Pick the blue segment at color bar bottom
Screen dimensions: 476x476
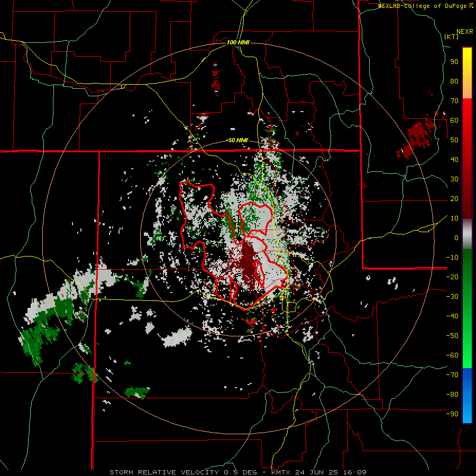[x=467, y=396]
